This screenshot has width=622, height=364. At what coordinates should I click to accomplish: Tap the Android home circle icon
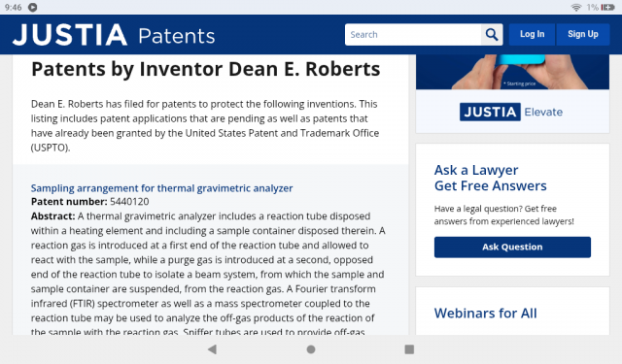pyautogui.click(x=311, y=349)
